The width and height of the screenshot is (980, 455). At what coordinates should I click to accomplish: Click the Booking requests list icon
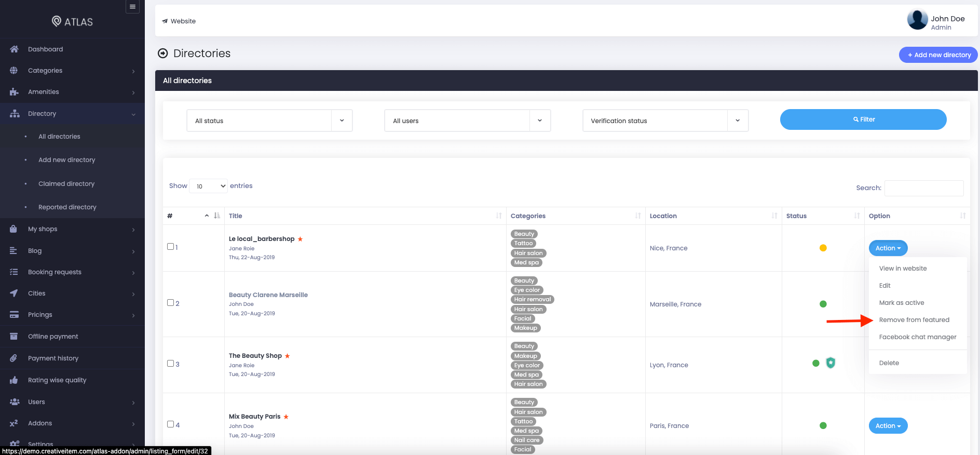tap(14, 272)
